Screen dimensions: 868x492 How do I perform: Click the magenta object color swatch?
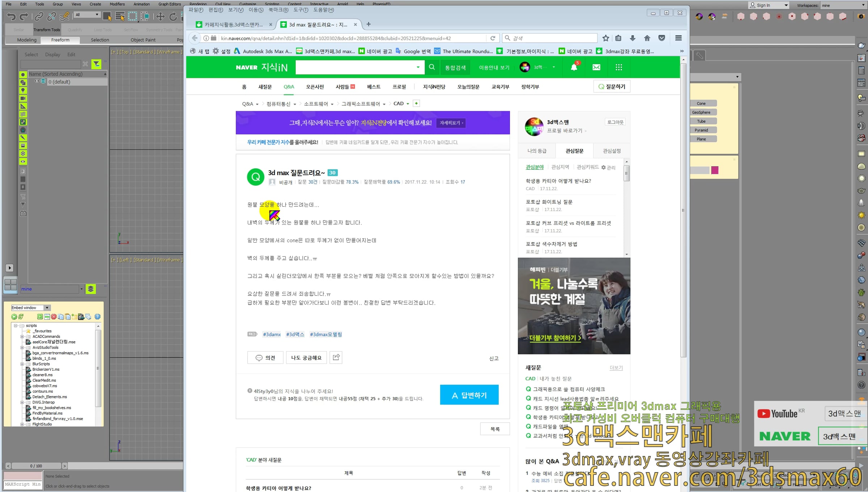pos(715,170)
